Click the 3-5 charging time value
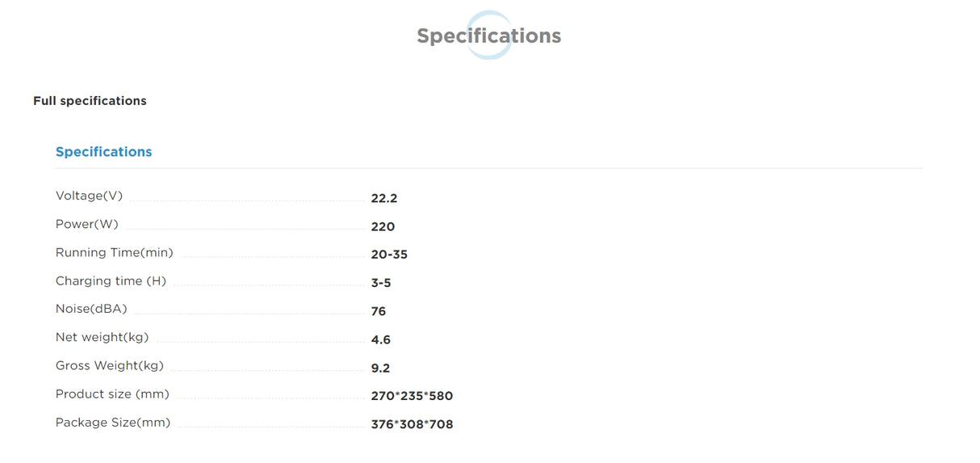 click(x=381, y=283)
